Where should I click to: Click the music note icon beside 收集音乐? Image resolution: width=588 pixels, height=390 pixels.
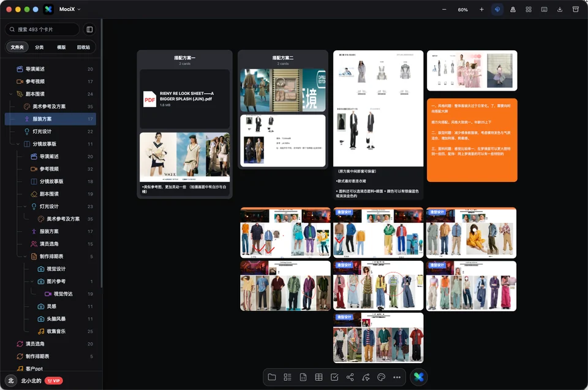[41, 331]
